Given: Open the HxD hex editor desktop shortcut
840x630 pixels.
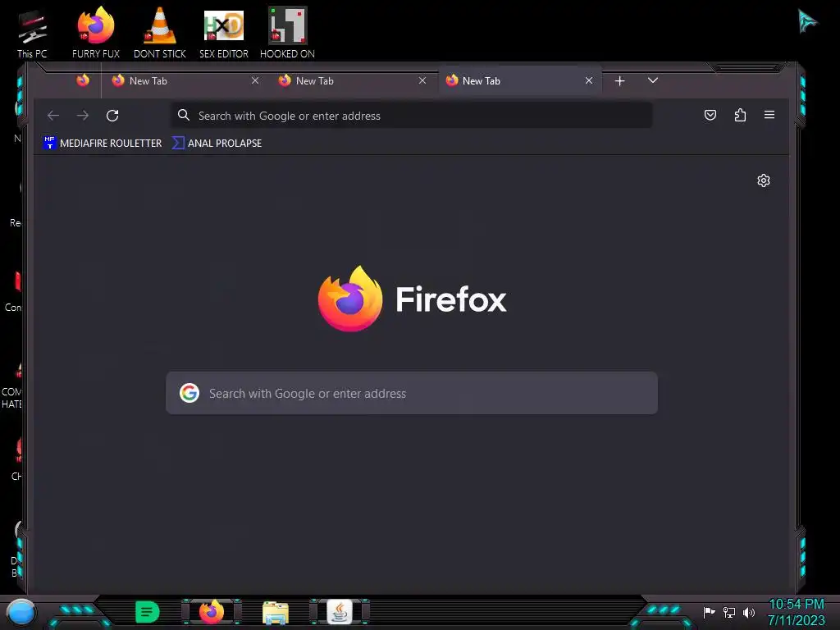Looking at the screenshot, I should point(224,33).
